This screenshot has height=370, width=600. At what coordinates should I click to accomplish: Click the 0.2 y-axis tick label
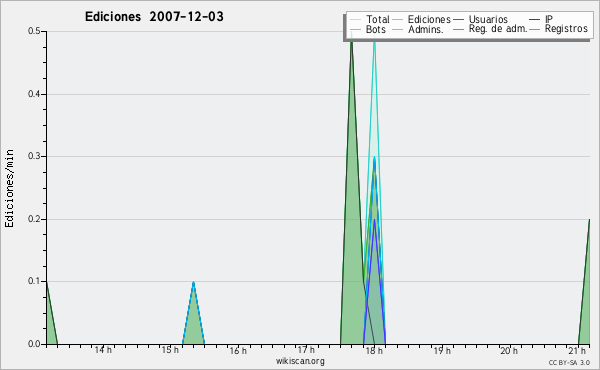[35, 219]
